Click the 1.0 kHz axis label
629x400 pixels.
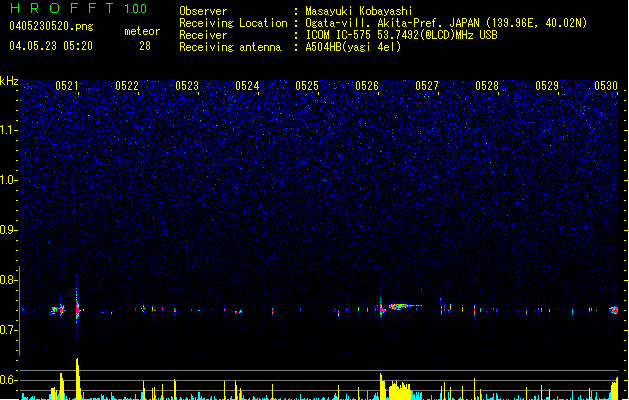pos(8,180)
